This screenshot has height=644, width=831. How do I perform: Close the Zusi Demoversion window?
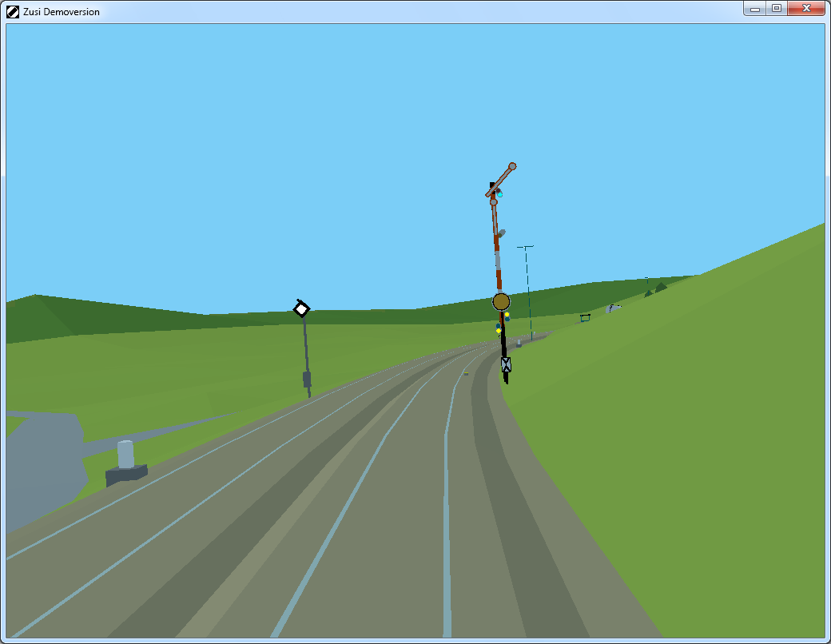tap(806, 9)
